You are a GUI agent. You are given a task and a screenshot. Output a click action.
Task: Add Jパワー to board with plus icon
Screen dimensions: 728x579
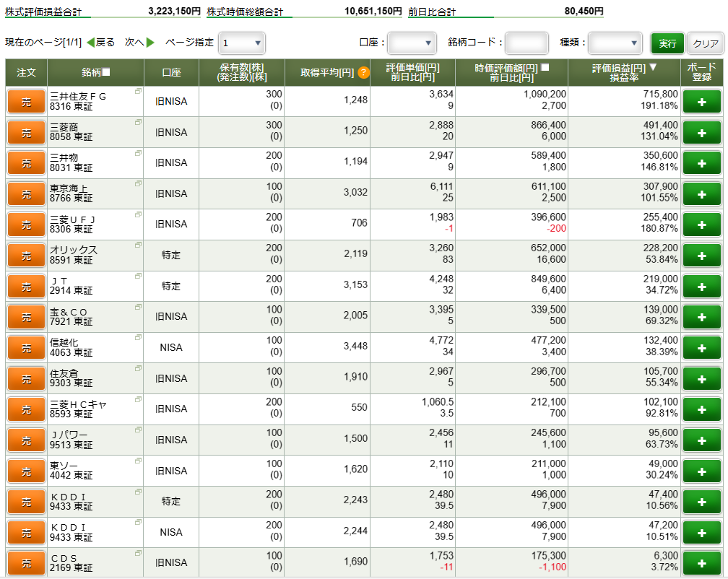pos(701,440)
